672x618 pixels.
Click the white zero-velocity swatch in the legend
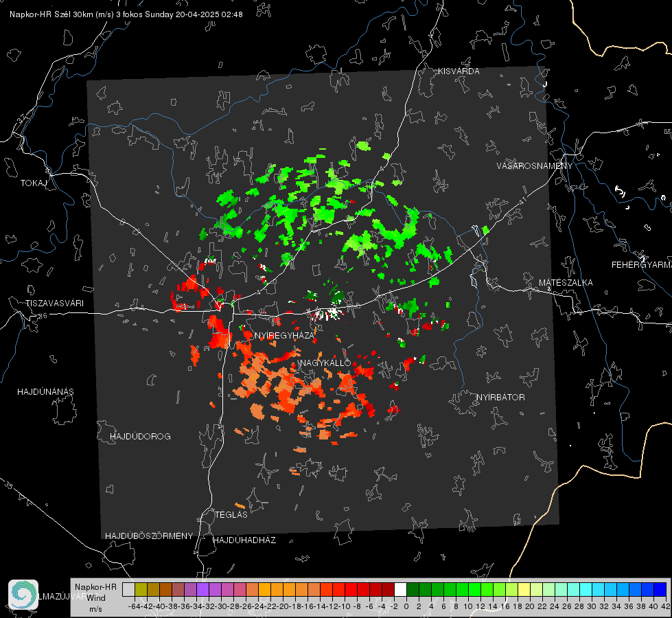click(400, 590)
